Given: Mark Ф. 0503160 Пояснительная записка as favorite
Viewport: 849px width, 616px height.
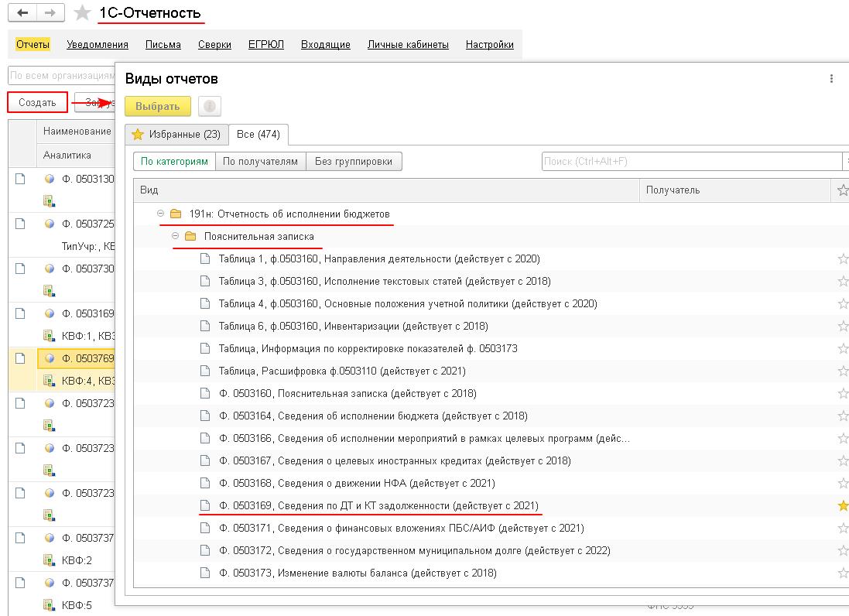Looking at the screenshot, I should 843,394.
